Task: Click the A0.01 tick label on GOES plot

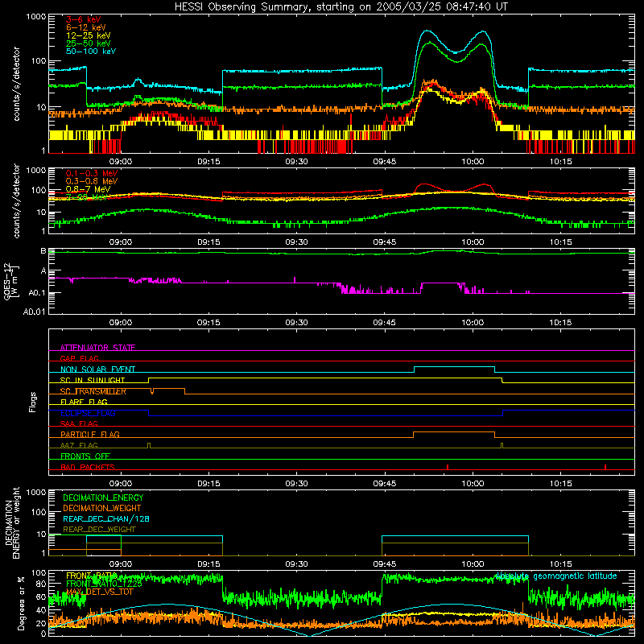Action: [35, 312]
